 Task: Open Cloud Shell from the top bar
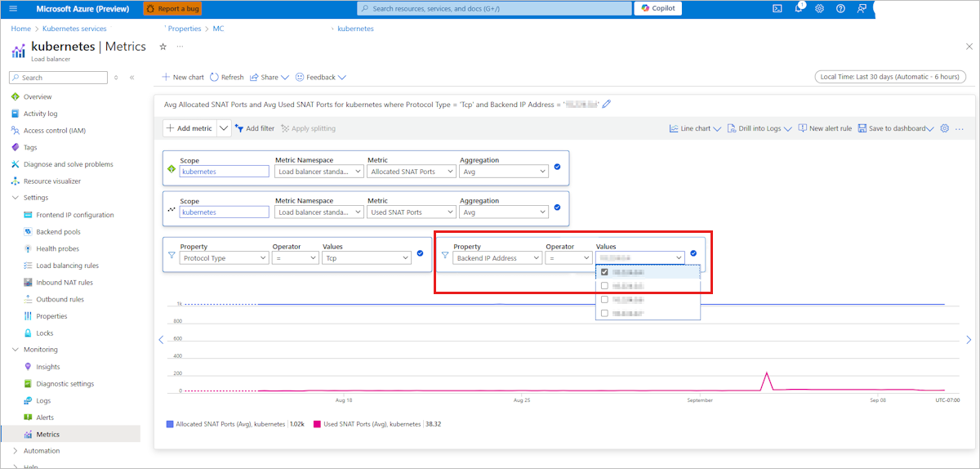(777, 8)
